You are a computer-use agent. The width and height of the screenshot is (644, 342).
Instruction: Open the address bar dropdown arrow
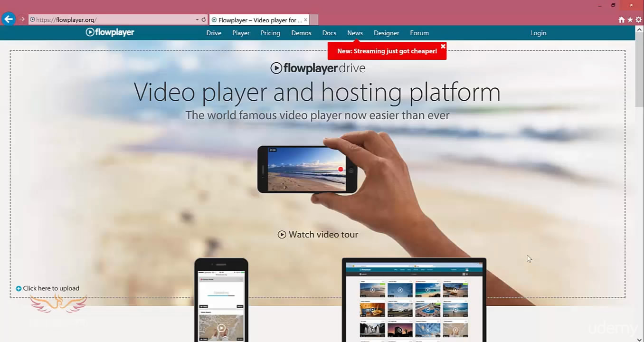point(197,20)
